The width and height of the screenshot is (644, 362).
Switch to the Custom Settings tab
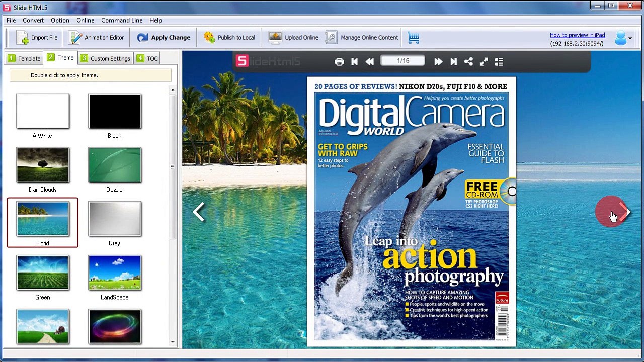(x=105, y=58)
